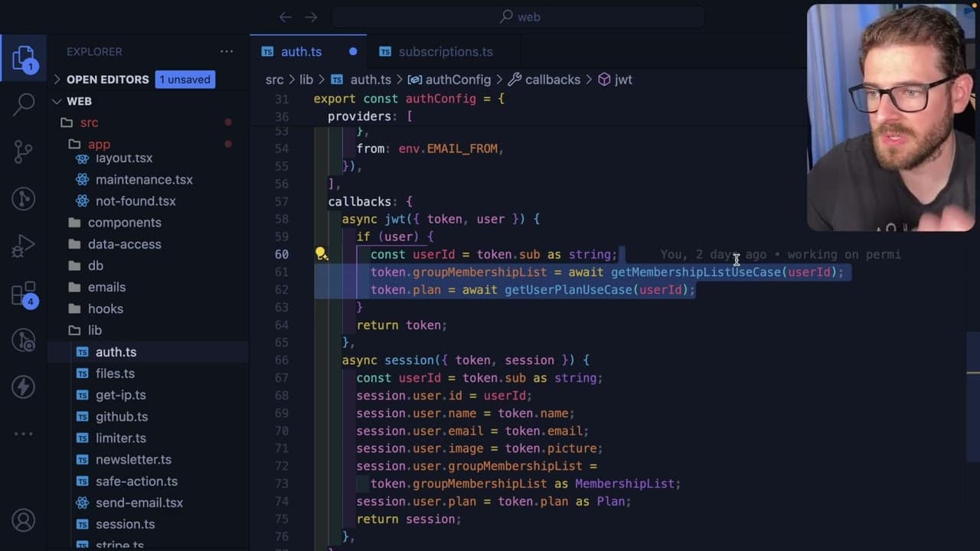Collapse the app folder
Screen dimensions: 980x551
pyautogui.click(x=99, y=144)
